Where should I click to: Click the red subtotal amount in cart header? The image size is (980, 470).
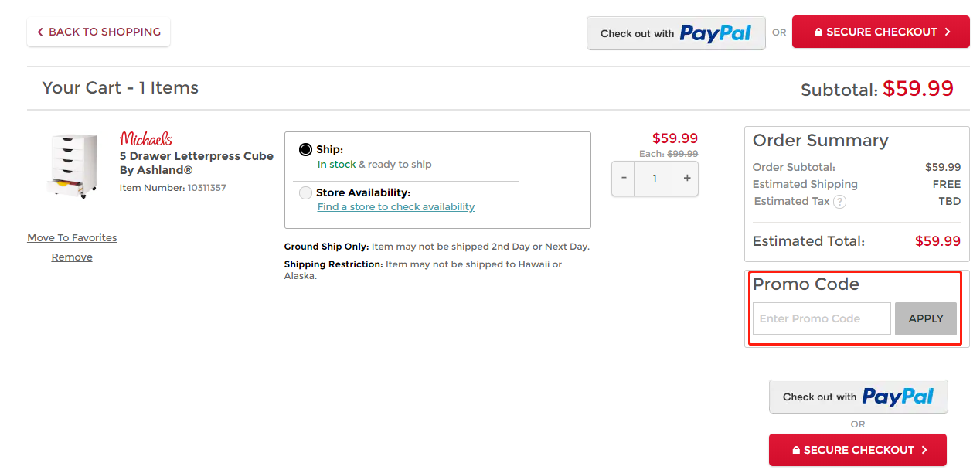click(918, 89)
